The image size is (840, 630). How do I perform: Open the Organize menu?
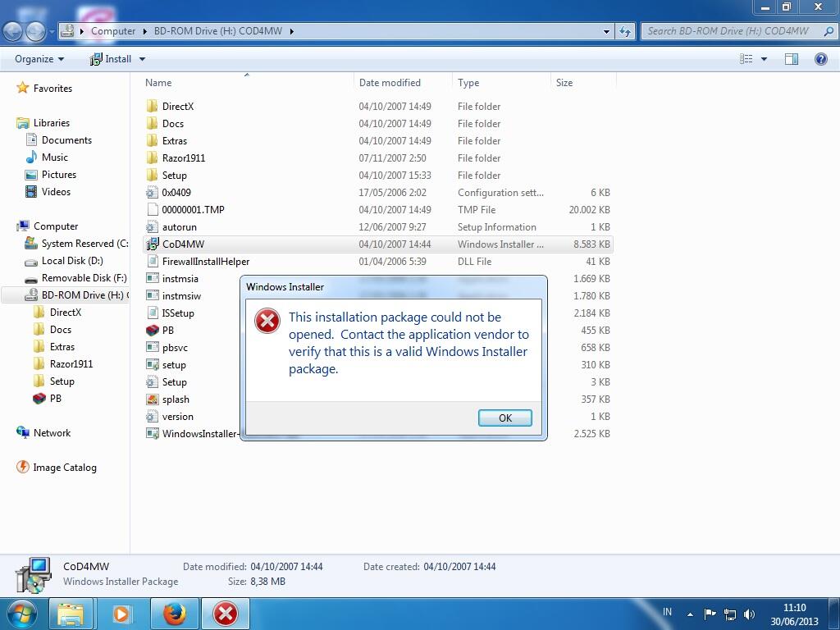[x=39, y=59]
